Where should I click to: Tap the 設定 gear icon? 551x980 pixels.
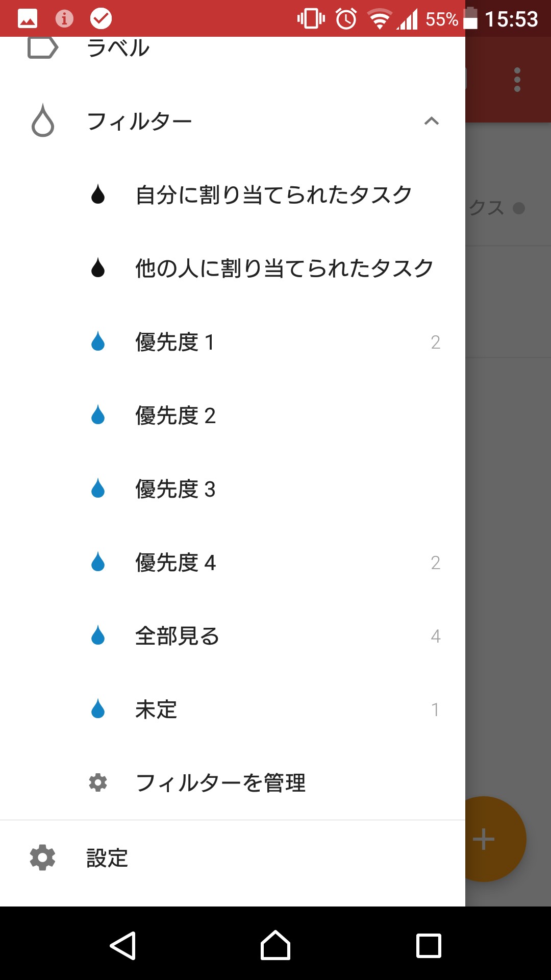tap(43, 857)
